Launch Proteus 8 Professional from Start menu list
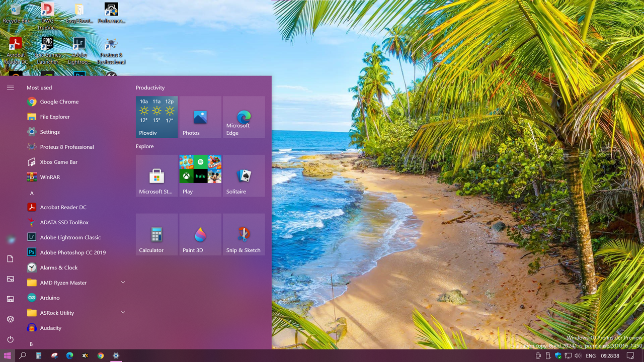Screen dimensions: 644x362 click(75, 147)
